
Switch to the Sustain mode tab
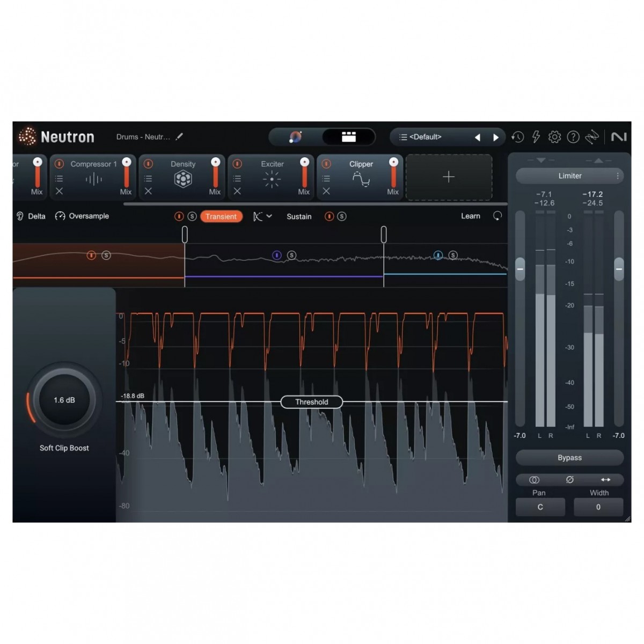click(x=299, y=216)
